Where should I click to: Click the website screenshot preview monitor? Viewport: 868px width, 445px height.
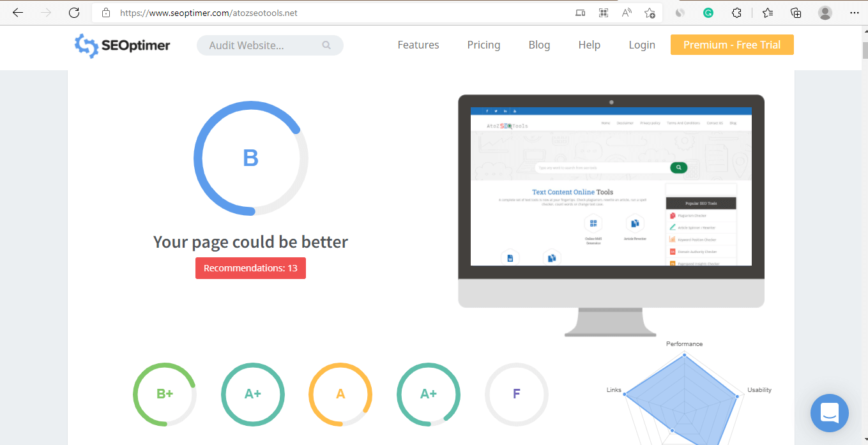(x=611, y=215)
